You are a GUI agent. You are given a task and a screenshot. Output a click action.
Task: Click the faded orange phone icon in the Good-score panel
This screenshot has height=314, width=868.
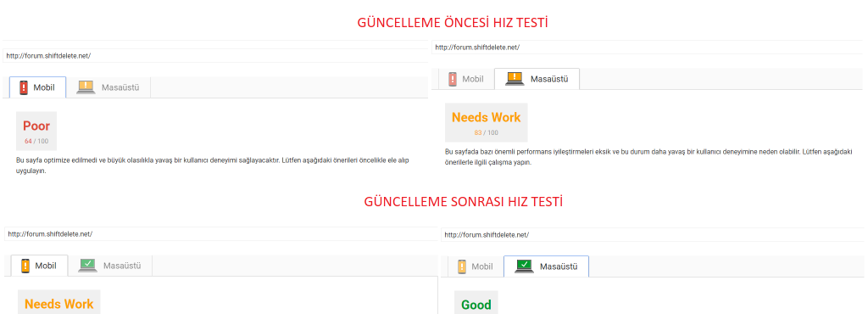coord(462,266)
